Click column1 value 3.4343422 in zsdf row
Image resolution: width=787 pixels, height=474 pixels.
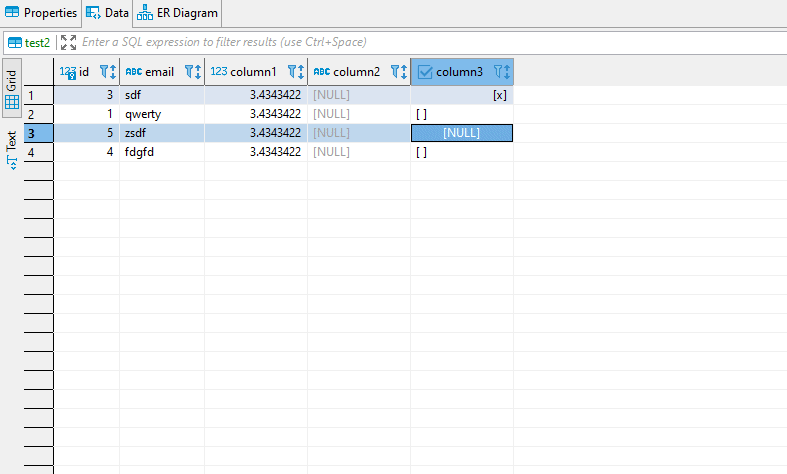pos(256,133)
